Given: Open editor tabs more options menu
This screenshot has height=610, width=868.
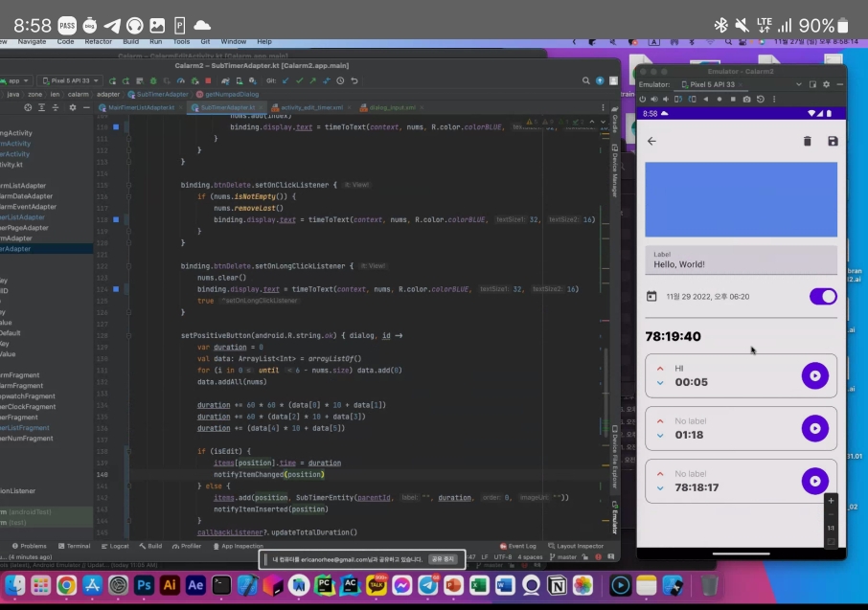Looking at the screenshot, I should (x=603, y=107).
